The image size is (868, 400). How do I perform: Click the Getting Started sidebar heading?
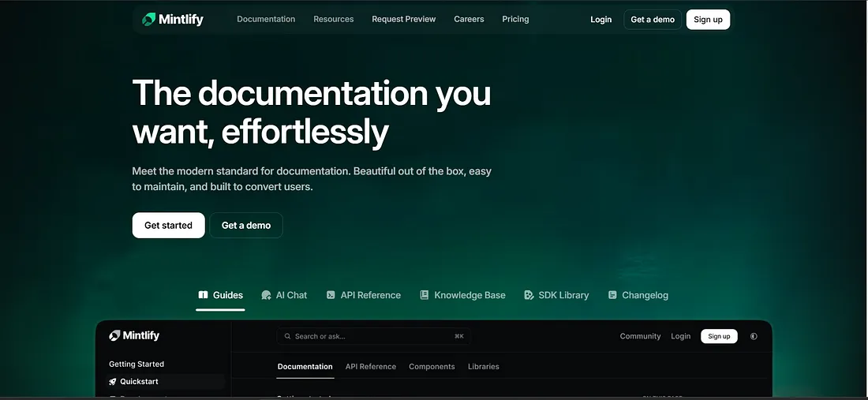coord(137,364)
